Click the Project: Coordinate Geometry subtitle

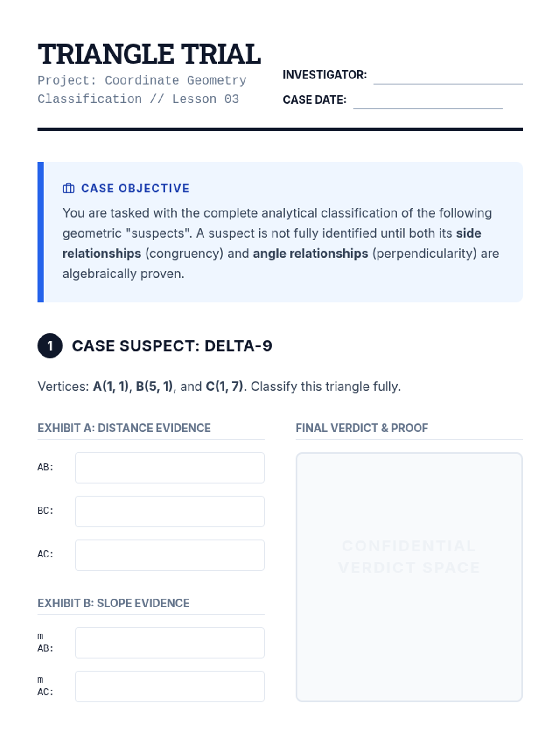142,80
